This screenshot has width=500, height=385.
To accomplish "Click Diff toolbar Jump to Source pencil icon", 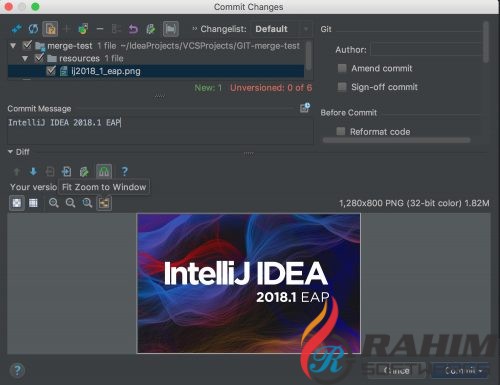I will [x=84, y=171].
